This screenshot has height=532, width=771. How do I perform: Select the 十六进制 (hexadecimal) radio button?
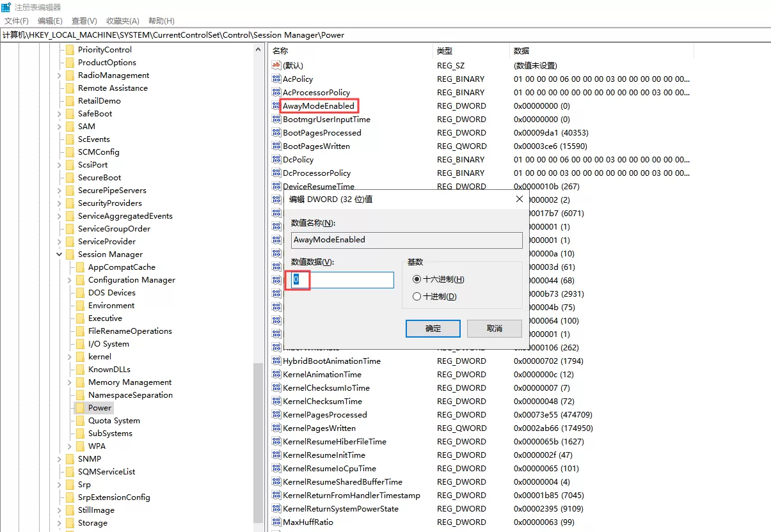(x=417, y=279)
